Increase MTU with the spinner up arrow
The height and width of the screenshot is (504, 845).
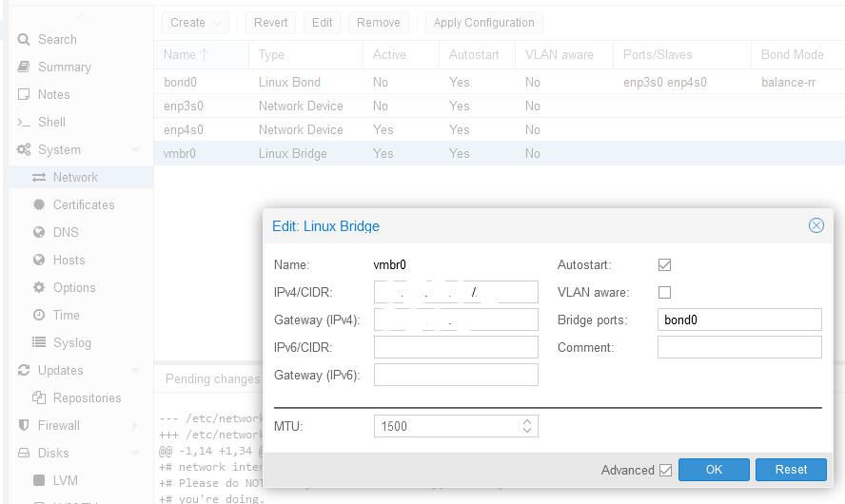click(x=527, y=422)
